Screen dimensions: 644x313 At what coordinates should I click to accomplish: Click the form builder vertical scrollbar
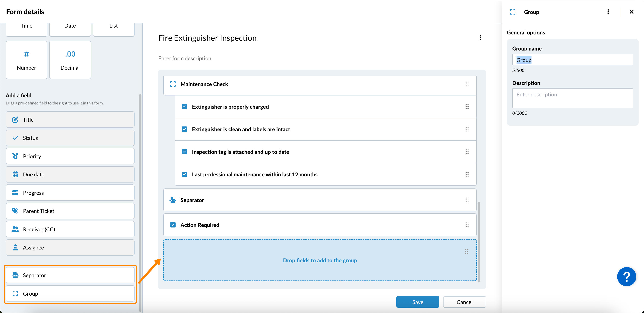(x=479, y=242)
